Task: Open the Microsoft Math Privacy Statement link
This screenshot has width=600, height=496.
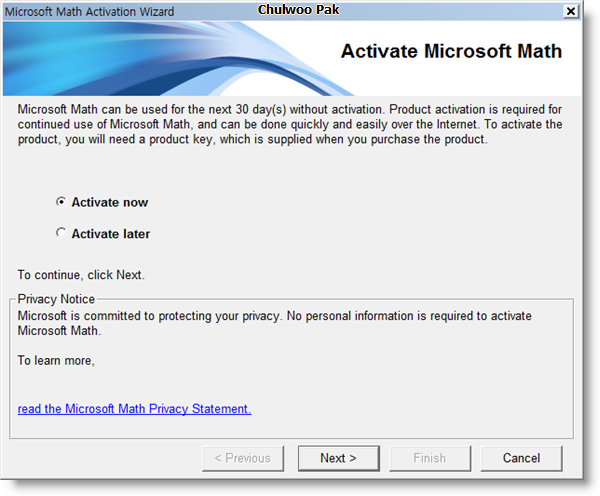Action: [x=134, y=409]
